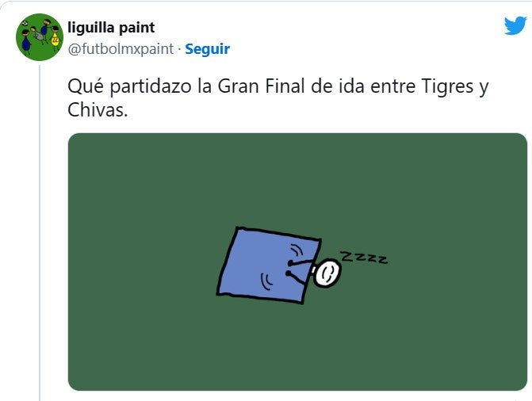Click the zzzz snoring text in the image

pos(364,258)
